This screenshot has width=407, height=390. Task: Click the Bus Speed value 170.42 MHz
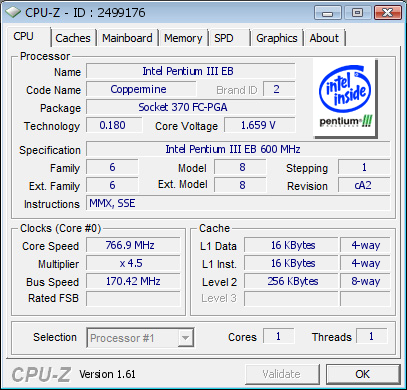133,281
